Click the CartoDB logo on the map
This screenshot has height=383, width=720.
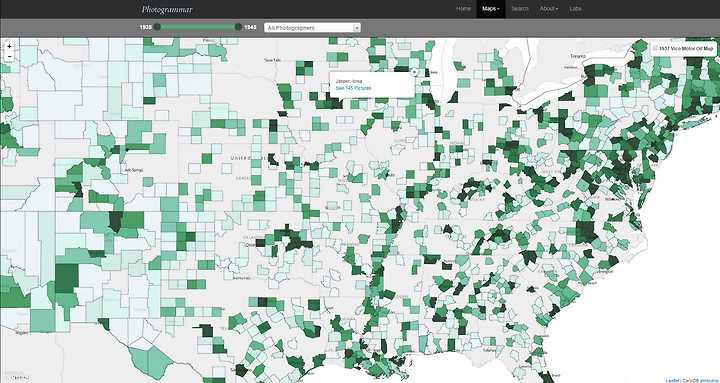(x=16, y=377)
